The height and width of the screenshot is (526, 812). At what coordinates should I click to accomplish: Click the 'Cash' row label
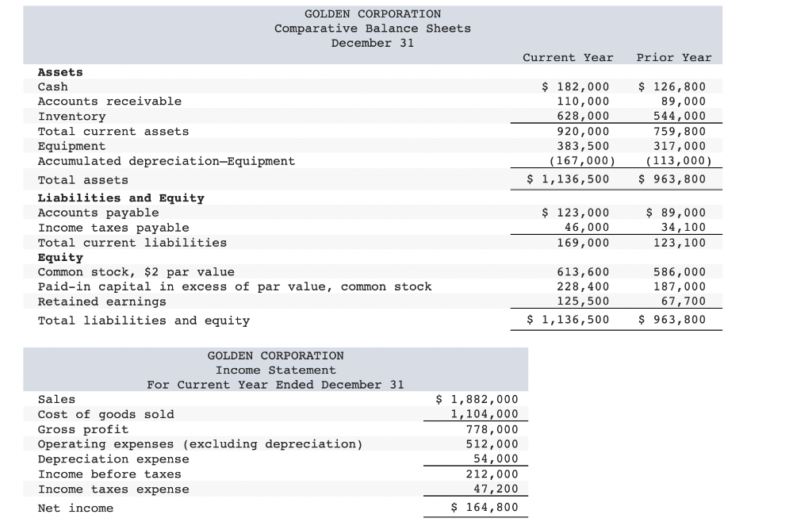53,86
